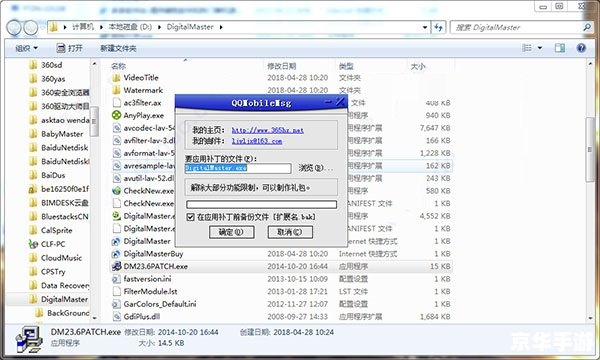The image size is (600, 360).
Task: Click the Forward navigation arrow button
Action: (31, 27)
